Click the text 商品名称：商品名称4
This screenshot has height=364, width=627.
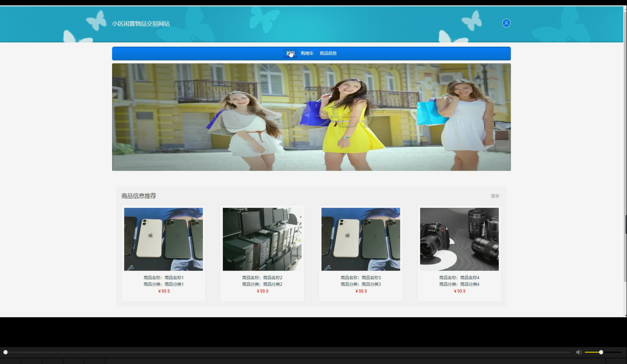[459, 278]
